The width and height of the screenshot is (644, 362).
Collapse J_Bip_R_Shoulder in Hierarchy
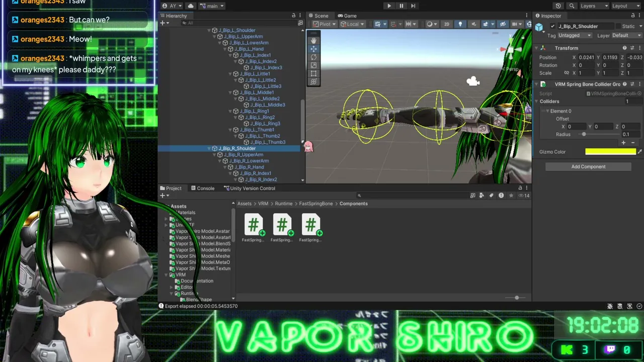(x=209, y=148)
